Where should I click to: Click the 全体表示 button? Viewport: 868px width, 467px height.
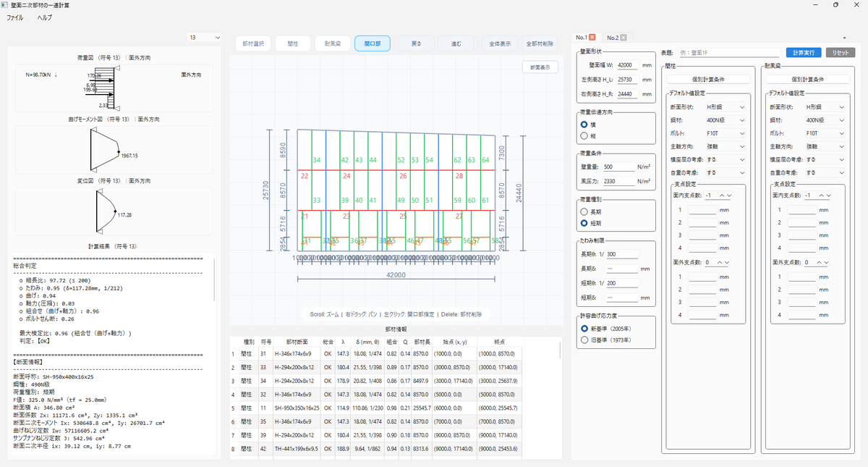(499, 43)
